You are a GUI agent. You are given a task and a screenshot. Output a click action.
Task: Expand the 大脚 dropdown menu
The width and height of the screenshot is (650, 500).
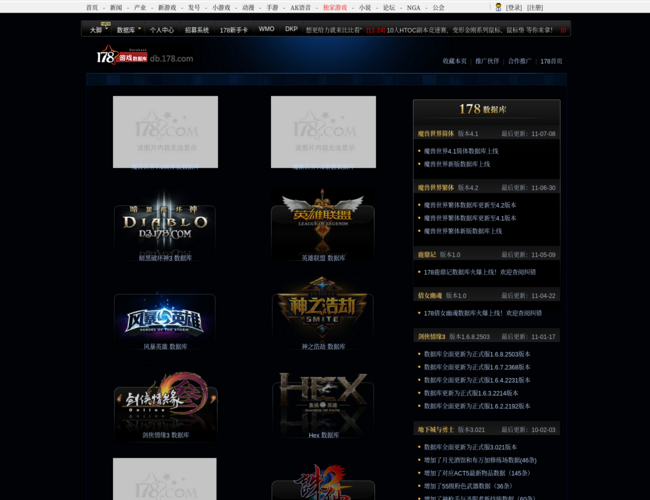(99, 30)
